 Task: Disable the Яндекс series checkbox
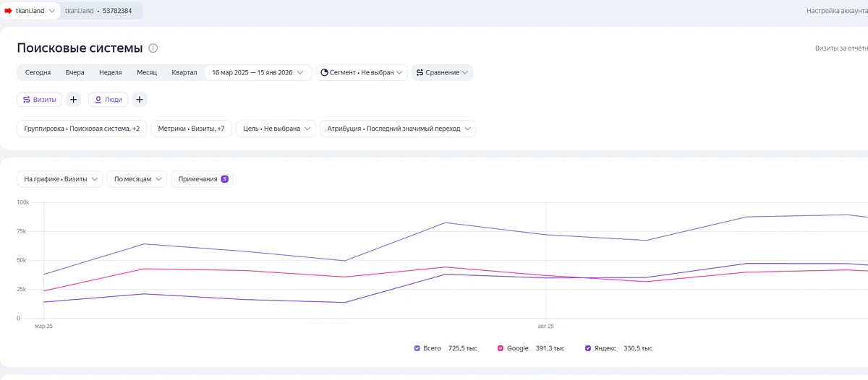[588, 348]
